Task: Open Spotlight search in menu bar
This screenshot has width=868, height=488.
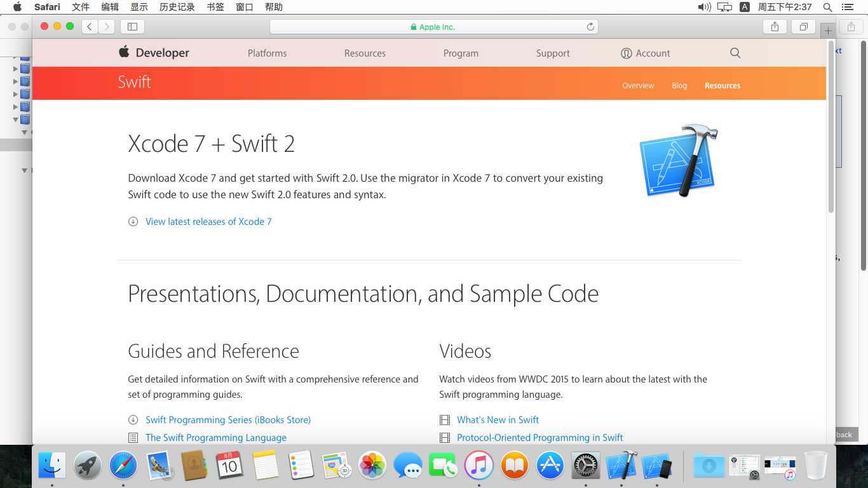Action: (x=827, y=7)
